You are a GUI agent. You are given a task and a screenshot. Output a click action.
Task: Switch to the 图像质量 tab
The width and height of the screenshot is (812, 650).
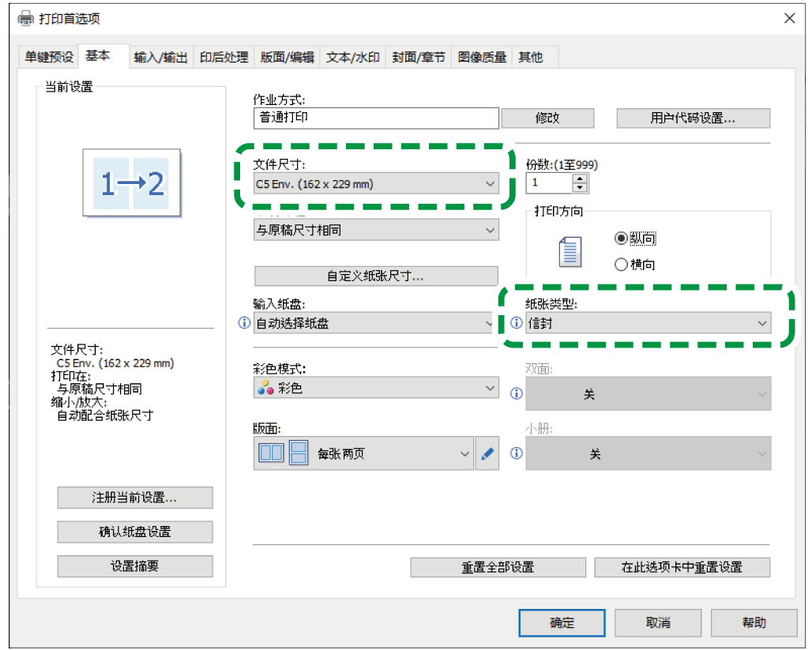click(482, 57)
